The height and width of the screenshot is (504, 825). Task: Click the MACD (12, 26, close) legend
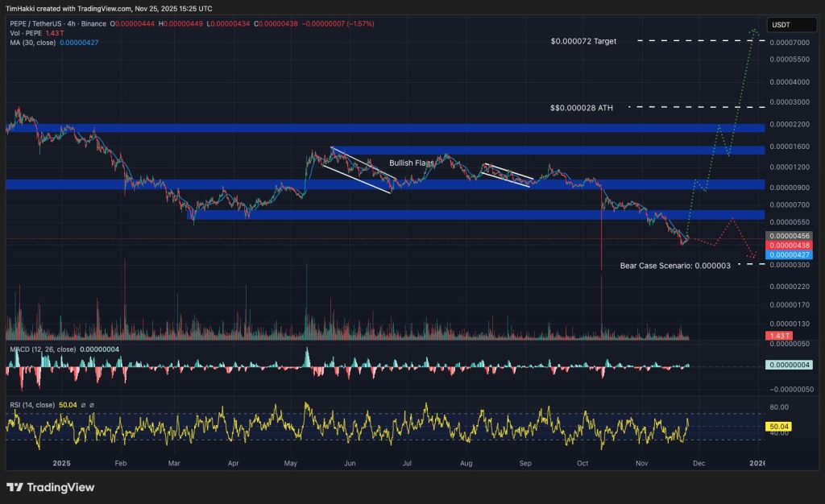coord(42,349)
